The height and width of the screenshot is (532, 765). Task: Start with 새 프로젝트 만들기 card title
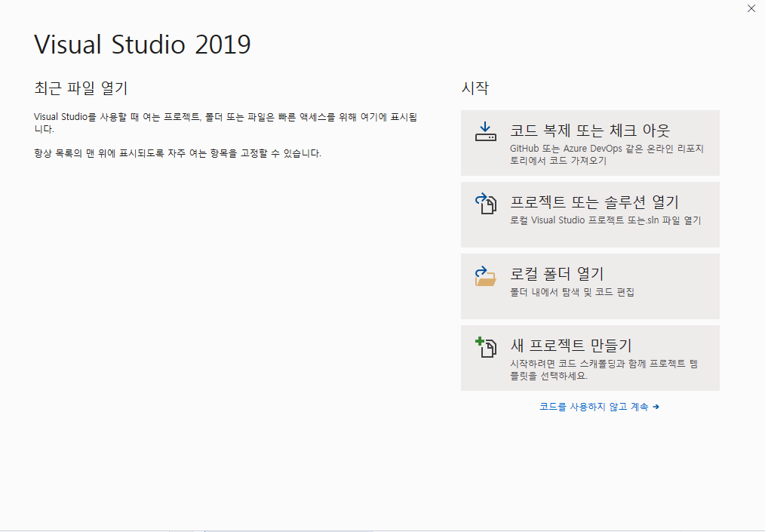[x=571, y=346]
